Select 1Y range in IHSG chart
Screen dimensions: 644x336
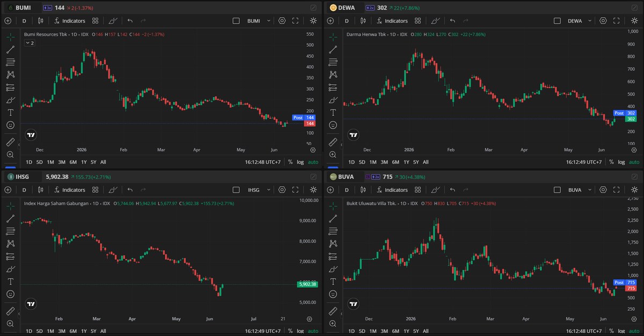[84, 331]
